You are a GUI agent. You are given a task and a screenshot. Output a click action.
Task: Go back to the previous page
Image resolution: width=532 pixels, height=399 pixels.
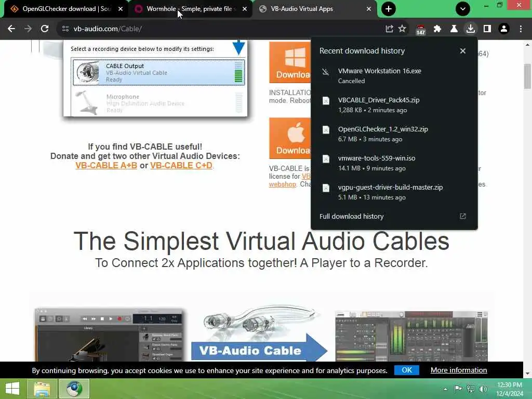pos(11,29)
